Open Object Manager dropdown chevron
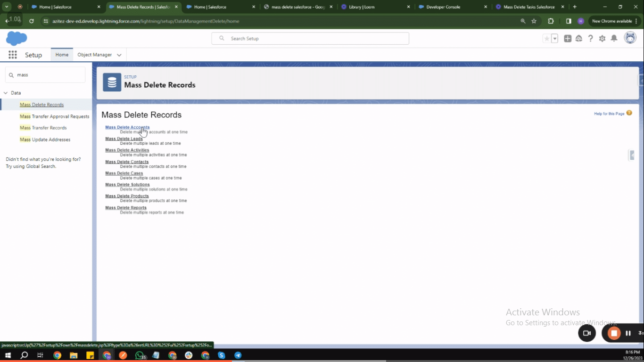 pos(119,55)
